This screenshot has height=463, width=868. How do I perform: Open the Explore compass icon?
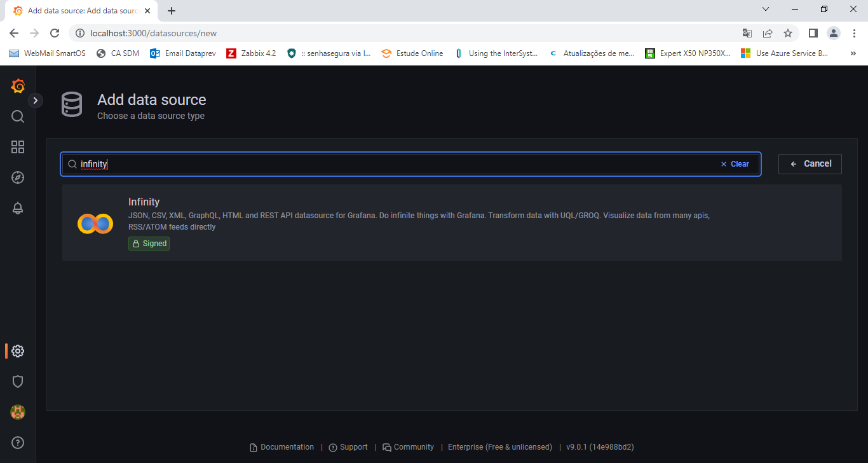(x=18, y=177)
